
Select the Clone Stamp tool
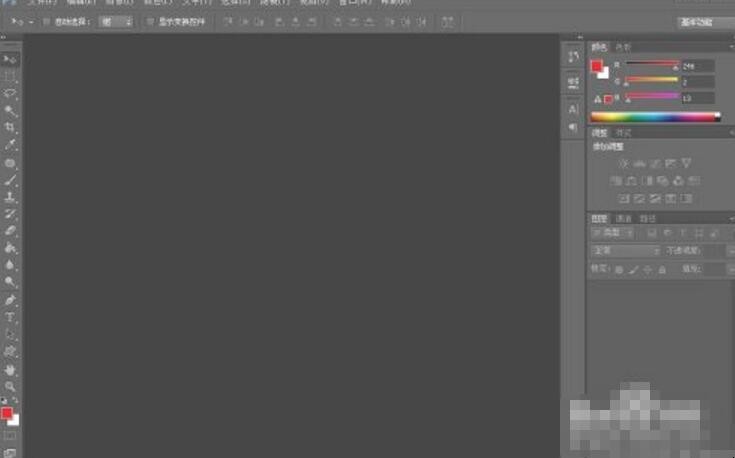[10, 197]
